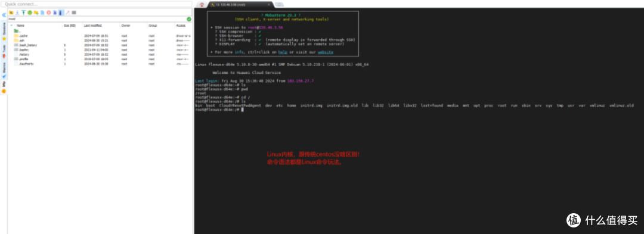Image resolution: width=644 pixels, height=234 pixels.
Task: Sort files by Group column
Action: (x=153, y=26)
